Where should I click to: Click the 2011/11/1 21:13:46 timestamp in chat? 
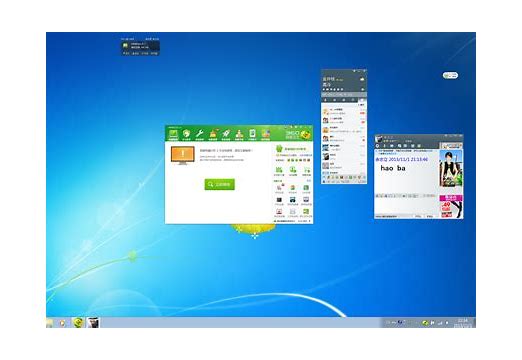click(x=408, y=160)
